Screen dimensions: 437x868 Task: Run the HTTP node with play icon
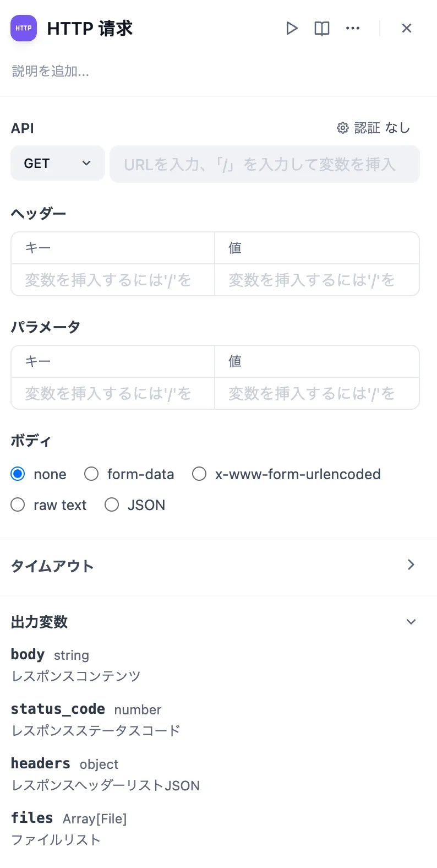point(292,28)
